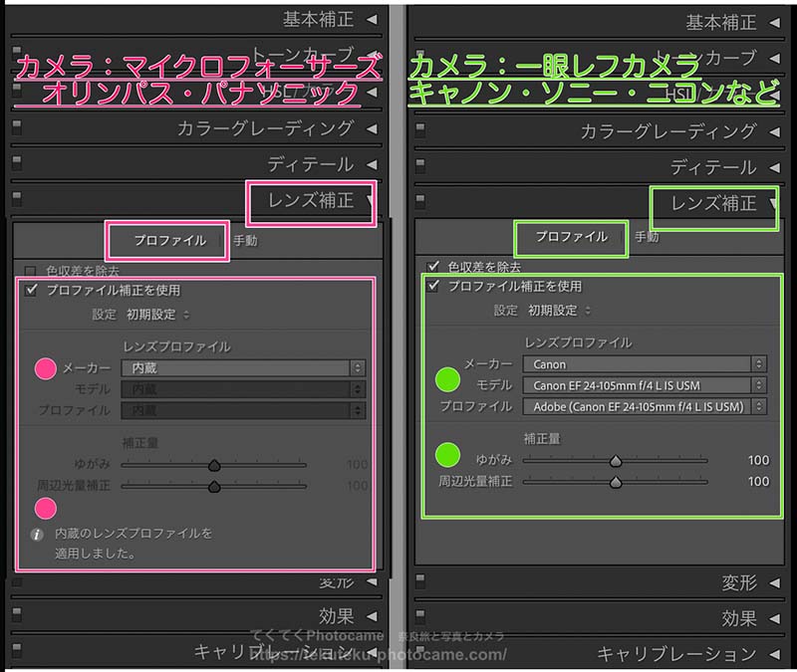This screenshot has width=797, height=672.
Task: Open 設定 初期設定 dropdown in right panel
Action: [x=559, y=311]
